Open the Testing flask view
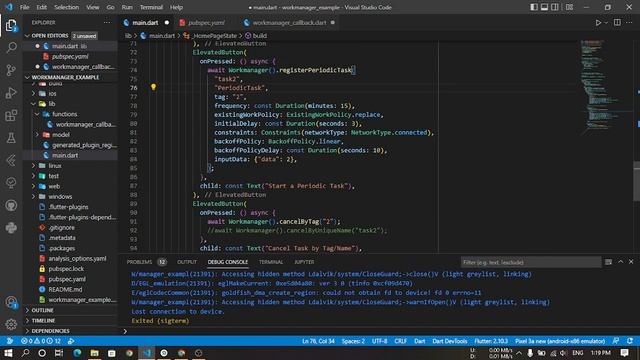The width and height of the screenshot is (640, 360). [11, 138]
